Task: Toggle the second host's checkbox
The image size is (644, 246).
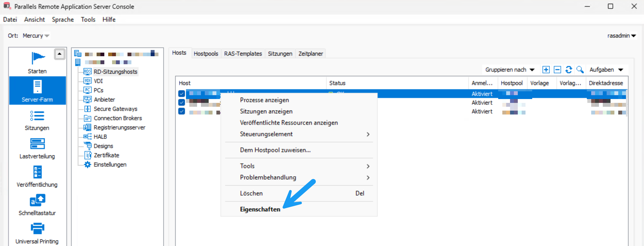Action: pos(182,102)
